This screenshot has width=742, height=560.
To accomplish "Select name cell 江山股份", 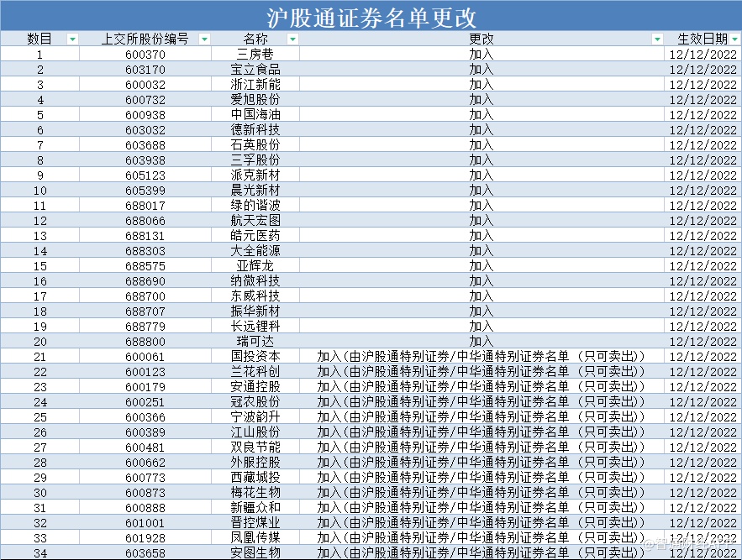I will click(x=255, y=432).
